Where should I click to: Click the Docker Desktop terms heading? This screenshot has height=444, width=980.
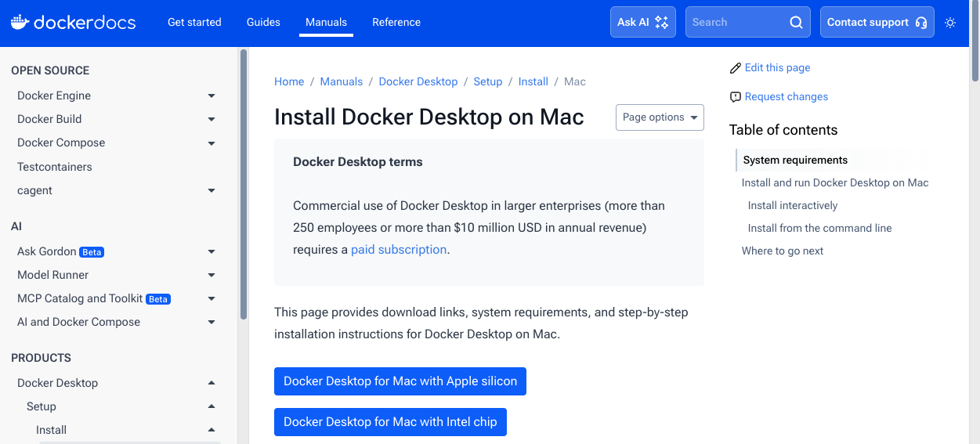point(358,162)
